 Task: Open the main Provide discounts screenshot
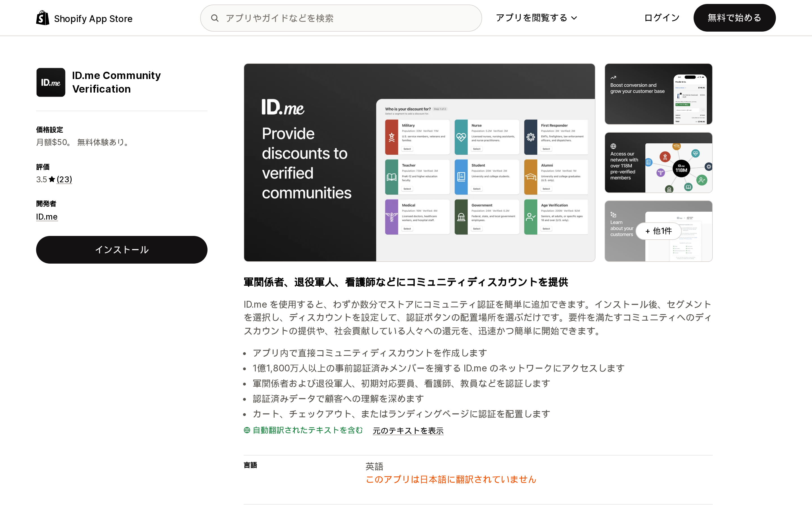[x=420, y=163]
